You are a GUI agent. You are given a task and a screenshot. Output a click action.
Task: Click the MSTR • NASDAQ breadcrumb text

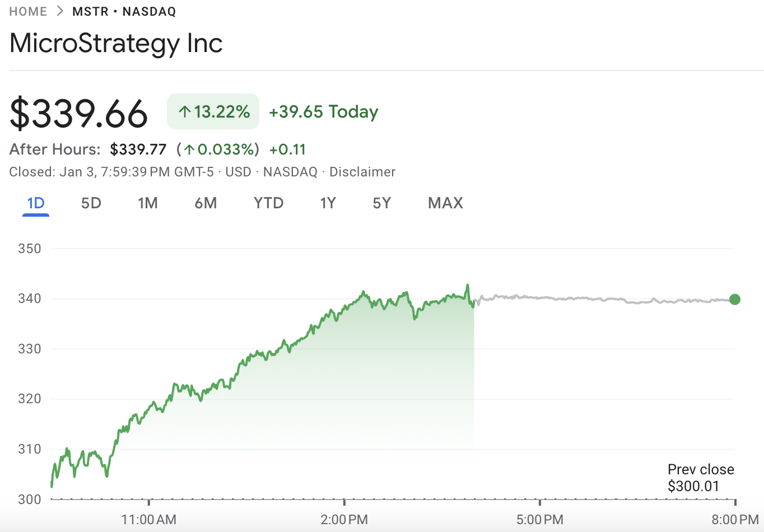click(x=124, y=12)
